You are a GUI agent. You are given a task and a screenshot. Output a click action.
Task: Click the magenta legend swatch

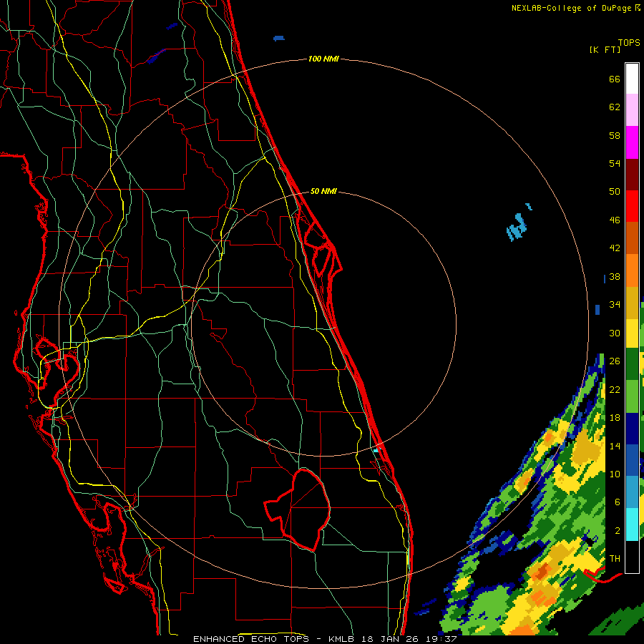coord(632,142)
